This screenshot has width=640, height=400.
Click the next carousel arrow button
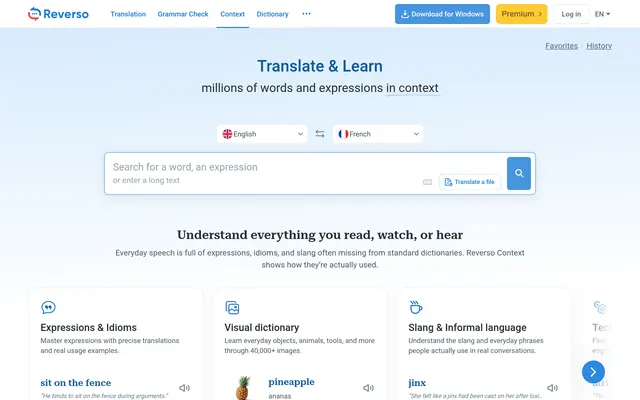pyautogui.click(x=593, y=372)
